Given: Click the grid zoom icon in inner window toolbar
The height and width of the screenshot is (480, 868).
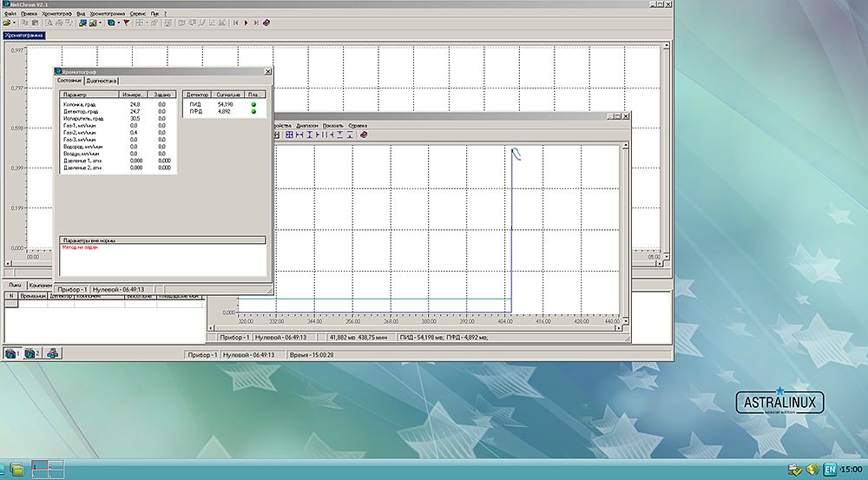Looking at the screenshot, I should point(289,135).
